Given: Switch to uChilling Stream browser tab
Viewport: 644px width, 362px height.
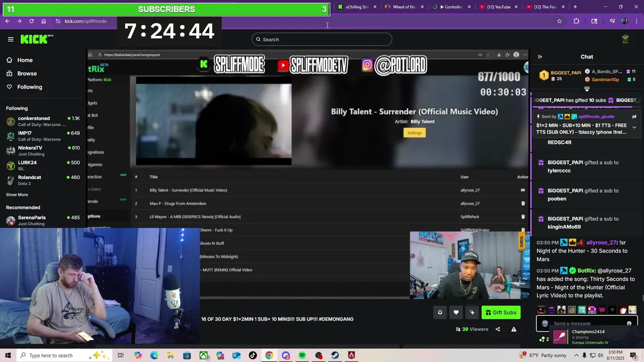Looking at the screenshot, I should click(x=356, y=7).
